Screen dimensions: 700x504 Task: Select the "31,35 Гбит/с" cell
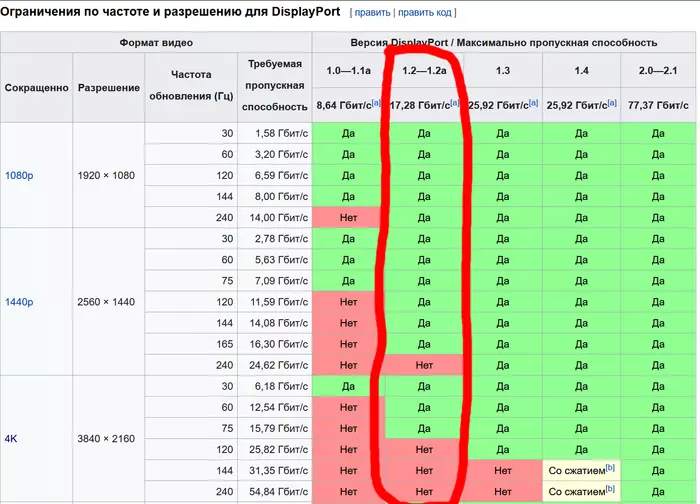(x=275, y=471)
